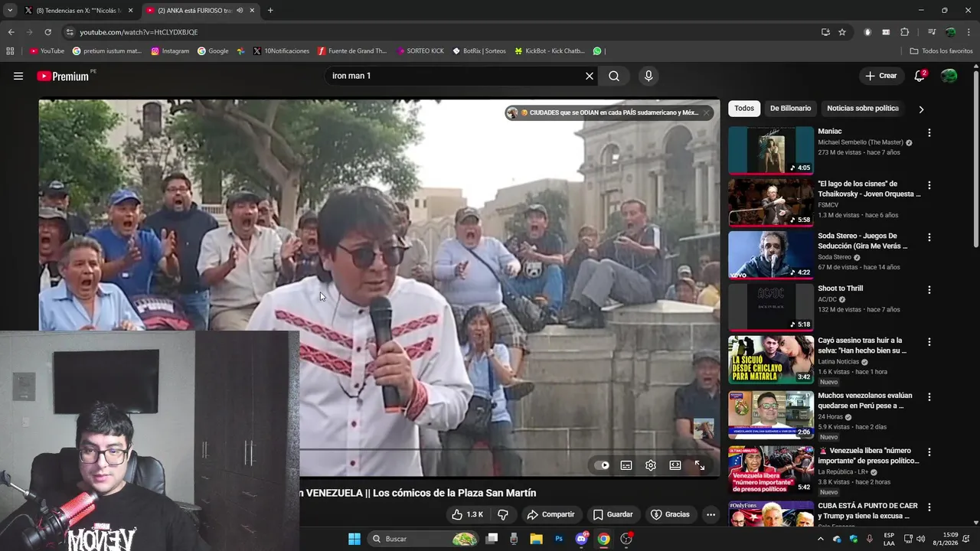Open Venezuela libera número importante video

[771, 470]
